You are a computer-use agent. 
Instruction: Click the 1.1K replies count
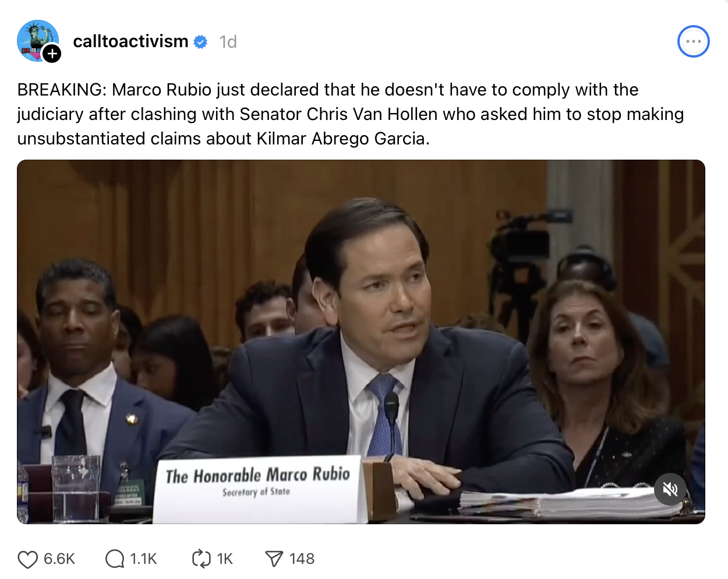tap(143, 559)
